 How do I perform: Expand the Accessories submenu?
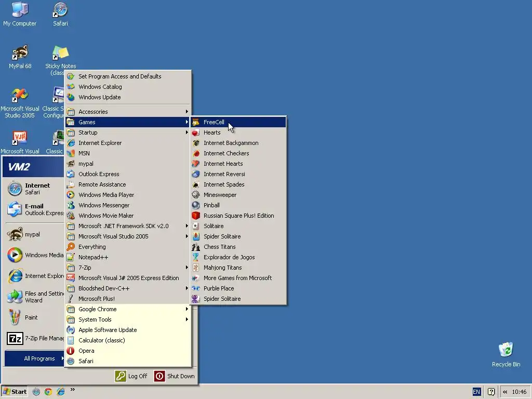click(128, 112)
